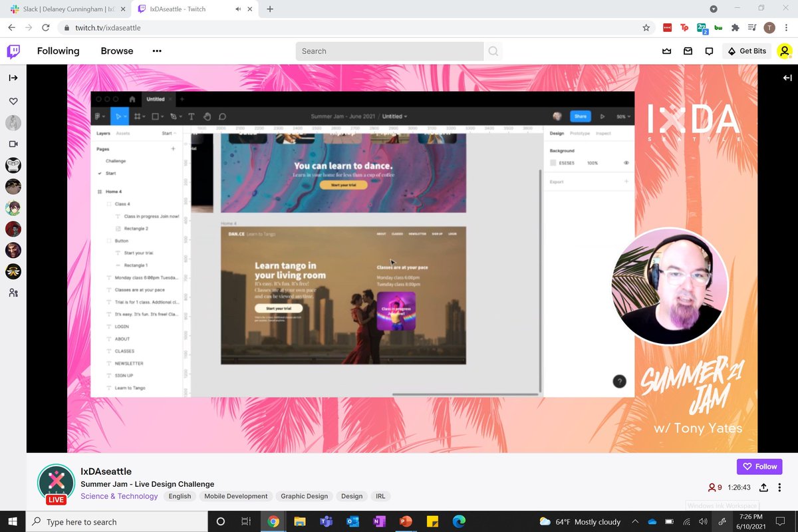The image size is (798, 532).
Task: Open Task View in the taskbar
Action: [x=246, y=521]
